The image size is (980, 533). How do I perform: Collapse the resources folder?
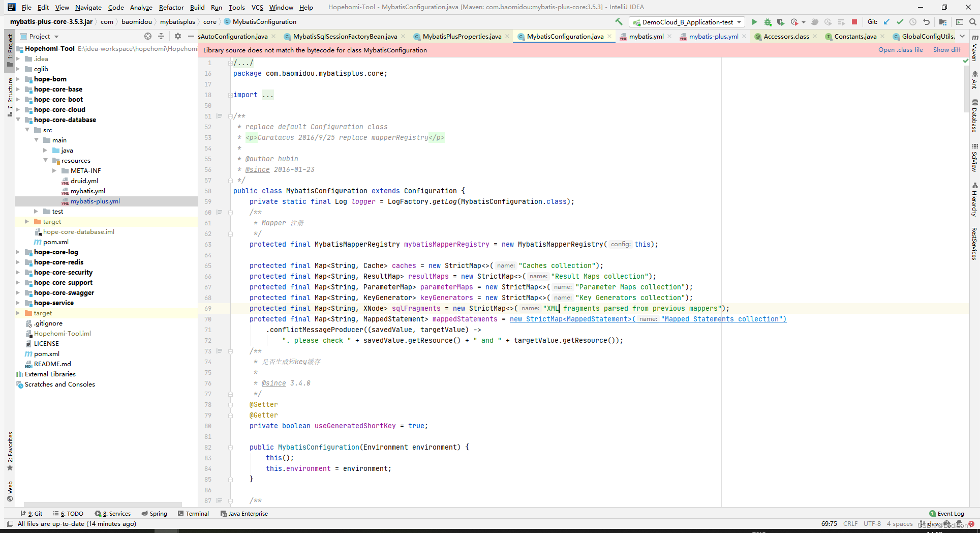pos(46,160)
